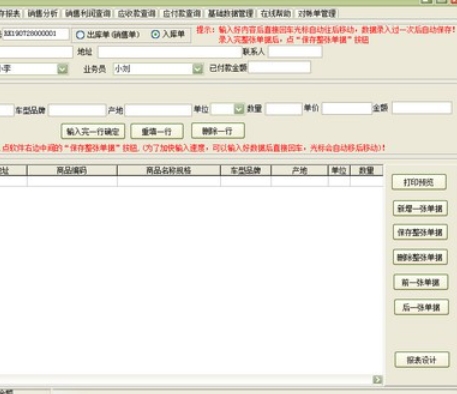
Task: Open 打印预览 print preview
Action: (x=419, y=182)
